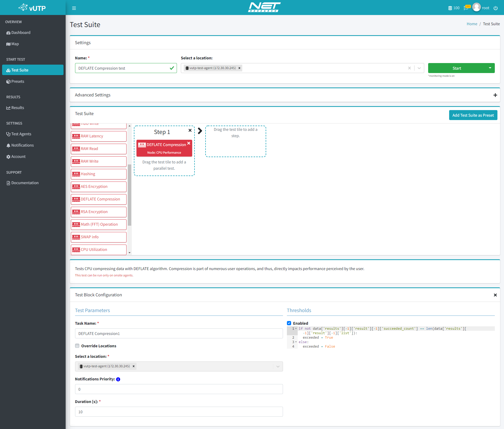The height and width of the screenshot is (429, 504).
Task: Click the empty add-step drop zone
Action: tap(235, 141)
